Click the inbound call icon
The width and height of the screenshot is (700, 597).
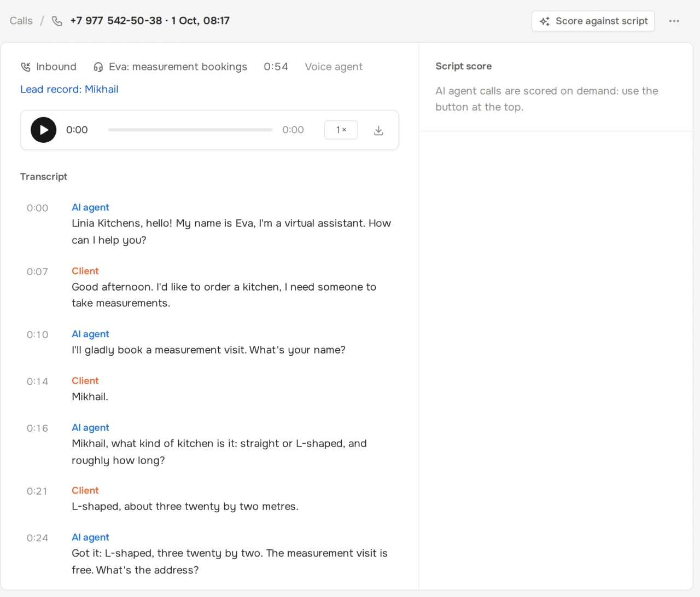tap(26, 67)
